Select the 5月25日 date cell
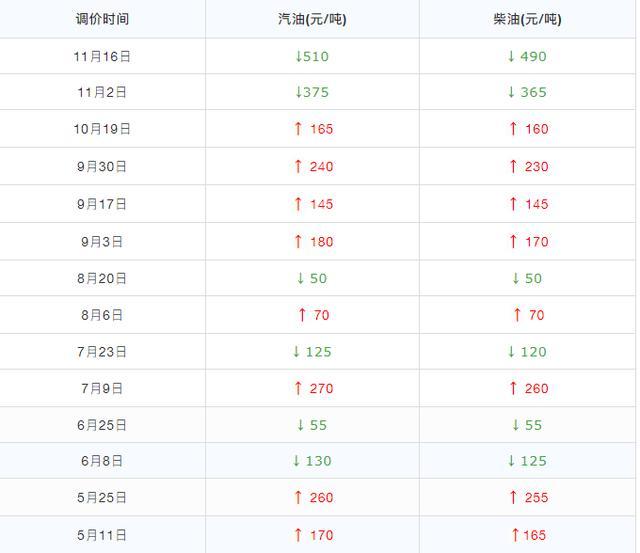 [102, 498]
